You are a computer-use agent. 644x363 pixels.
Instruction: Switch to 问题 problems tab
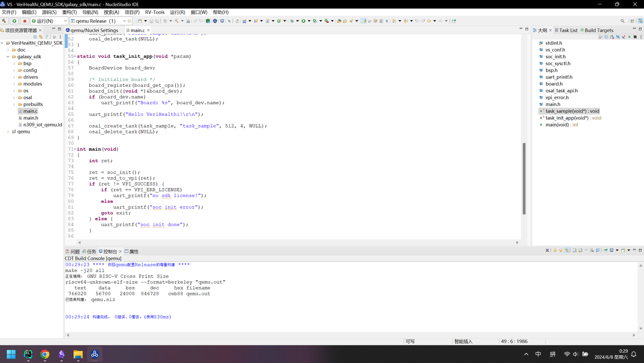coord(72,252)
